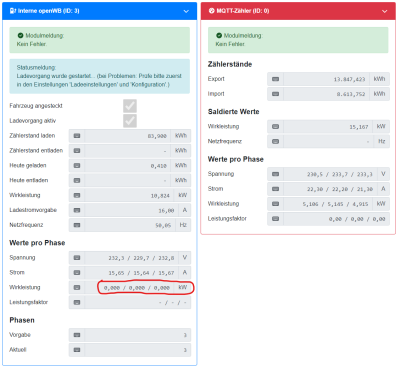Click the Statusmeldung info box text
The image size is (400, 369).
pyautogui.click(x=99, y=76)
